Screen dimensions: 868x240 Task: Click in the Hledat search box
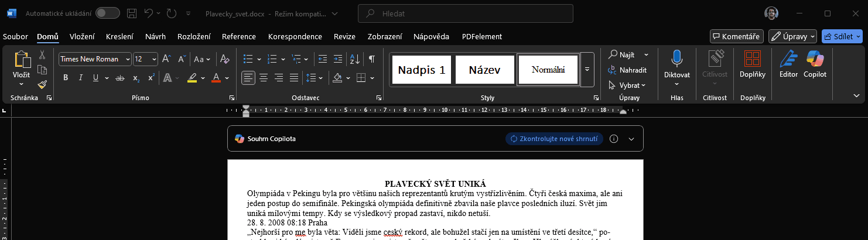(x=465, y=13)
